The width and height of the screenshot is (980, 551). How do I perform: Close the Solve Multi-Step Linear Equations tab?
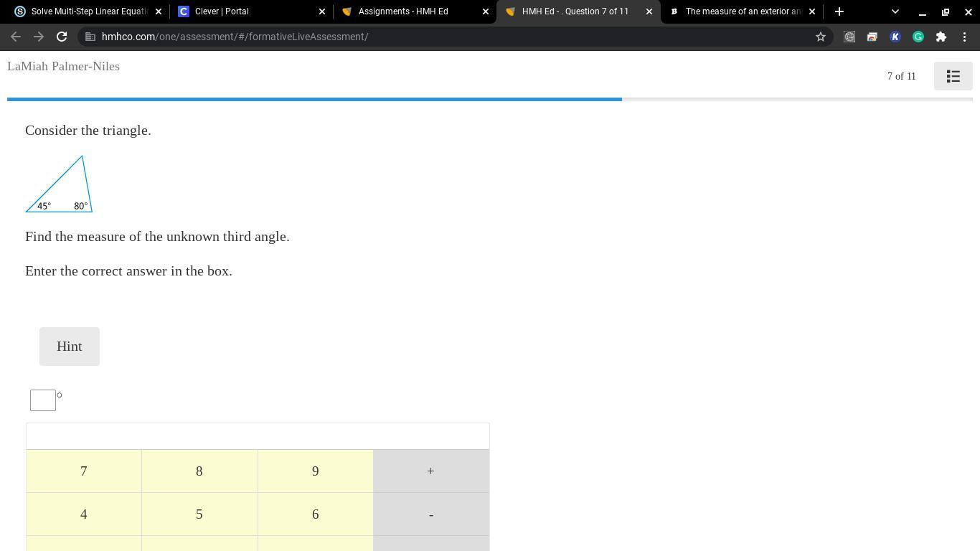159,11
